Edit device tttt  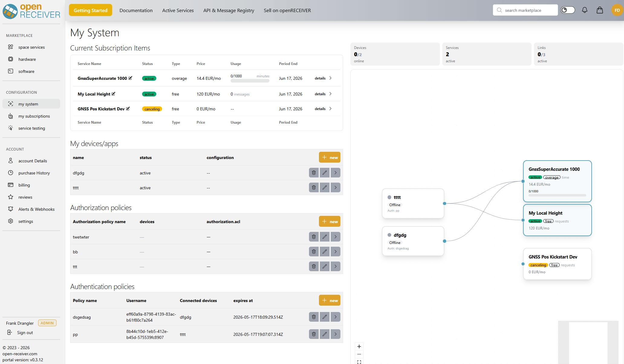(x=325, y=187)
